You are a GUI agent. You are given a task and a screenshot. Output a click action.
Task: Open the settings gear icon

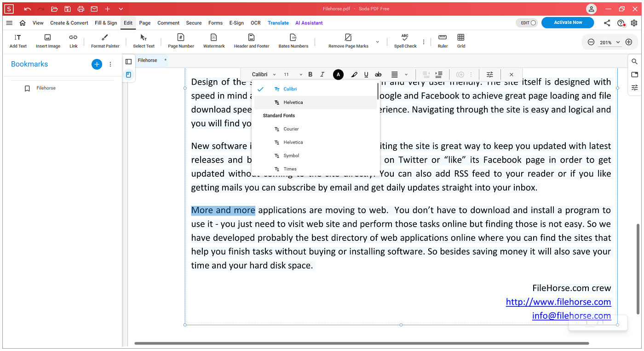634,23
